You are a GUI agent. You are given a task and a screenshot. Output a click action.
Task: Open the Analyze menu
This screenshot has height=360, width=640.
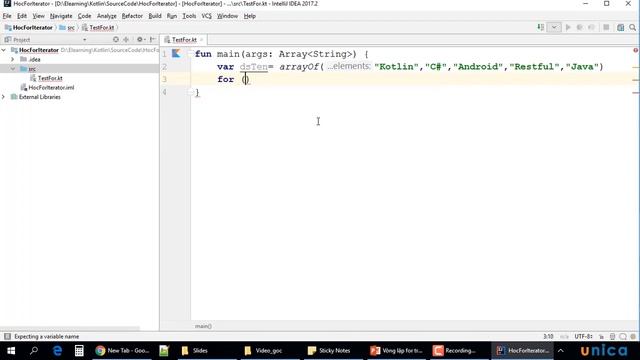[107, 16]
